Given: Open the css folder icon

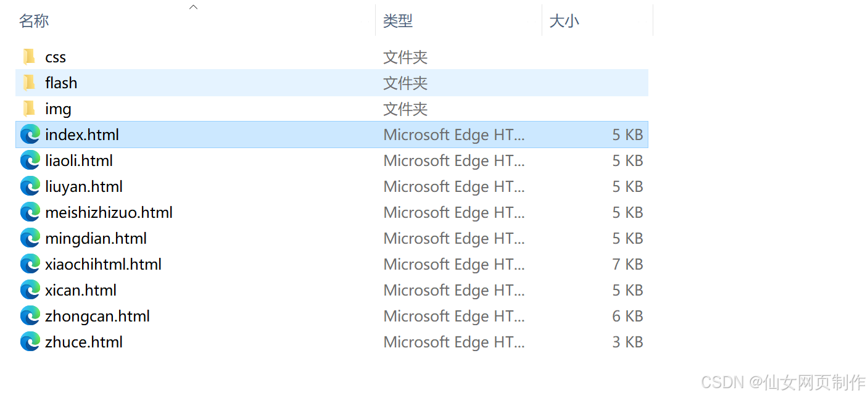Looking at the screenshot, I should (x=29, y=57).
